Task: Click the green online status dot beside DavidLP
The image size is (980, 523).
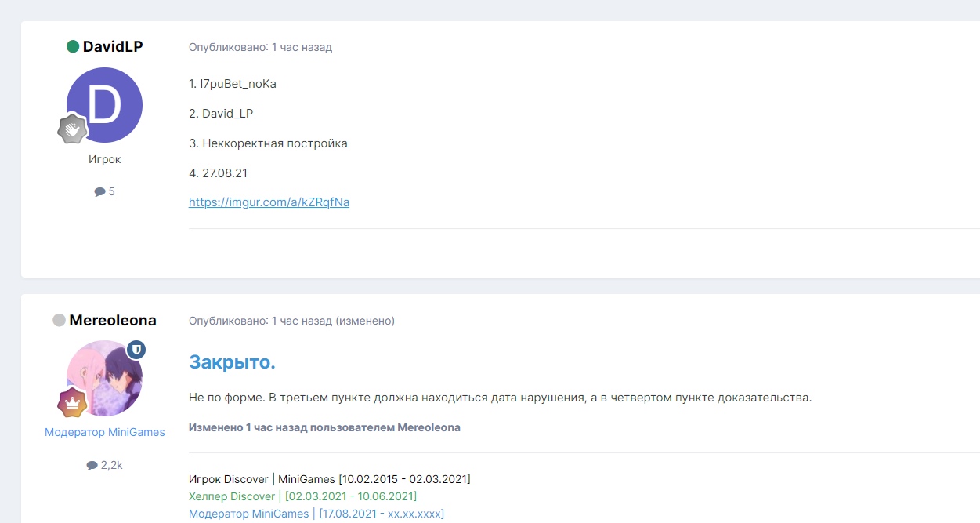Action: pos(73,47)
